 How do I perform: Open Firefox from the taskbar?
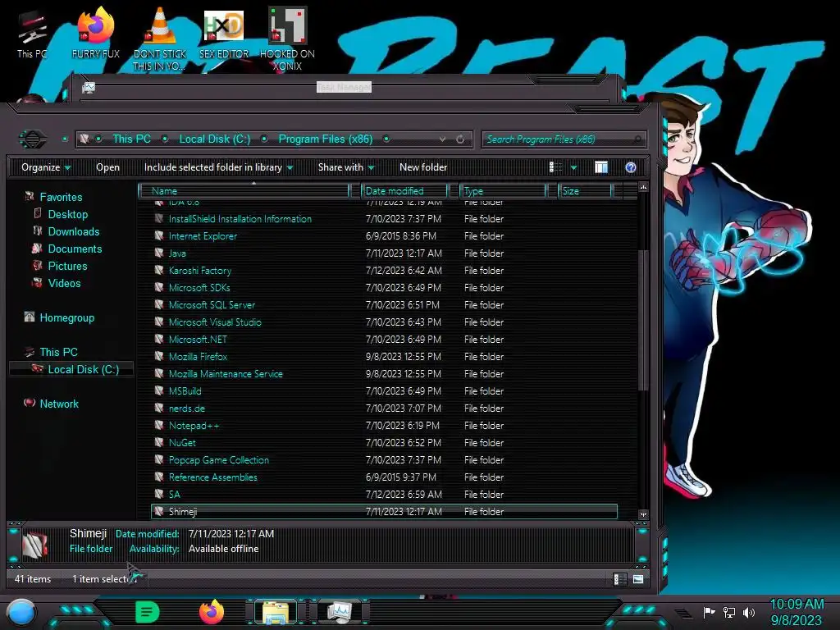coord(212,612)
